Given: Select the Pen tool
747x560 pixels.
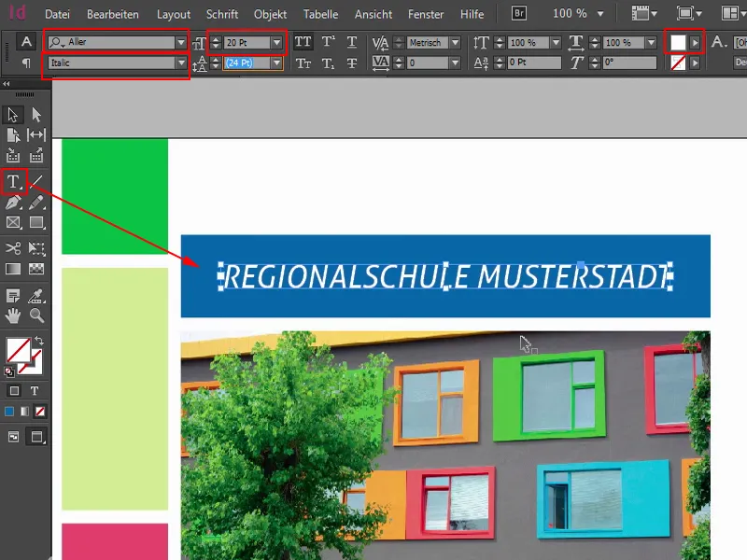Looking at the screenshot, I should tap(13, 203).
